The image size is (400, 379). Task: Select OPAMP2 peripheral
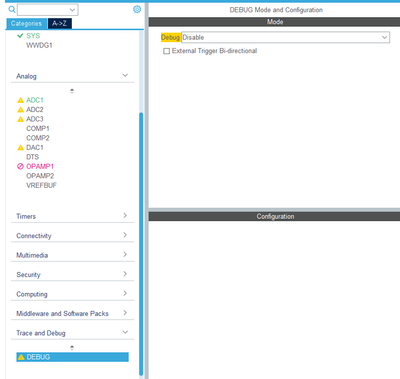(40, 176)
